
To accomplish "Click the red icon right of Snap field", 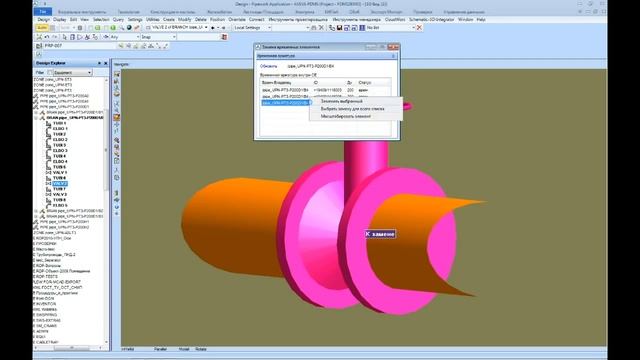I will (224, 37).
